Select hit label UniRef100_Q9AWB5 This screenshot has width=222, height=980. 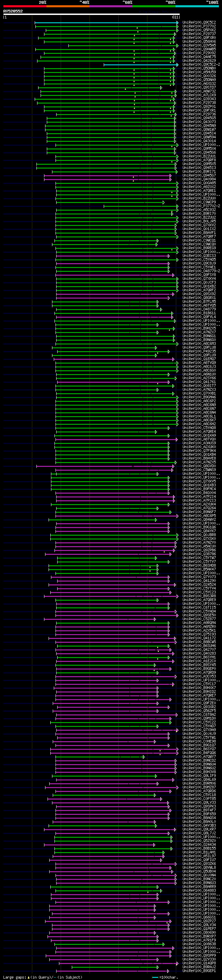tap(199, 49)
